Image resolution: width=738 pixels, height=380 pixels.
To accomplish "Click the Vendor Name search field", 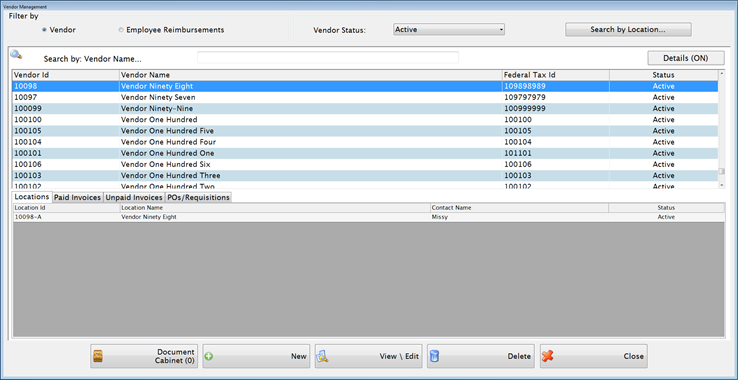I will point(328,57).
